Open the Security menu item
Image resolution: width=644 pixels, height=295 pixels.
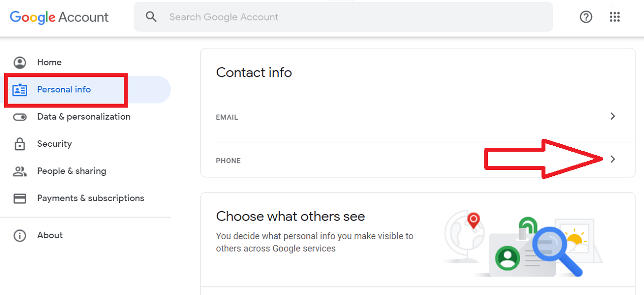coord(54,144)
